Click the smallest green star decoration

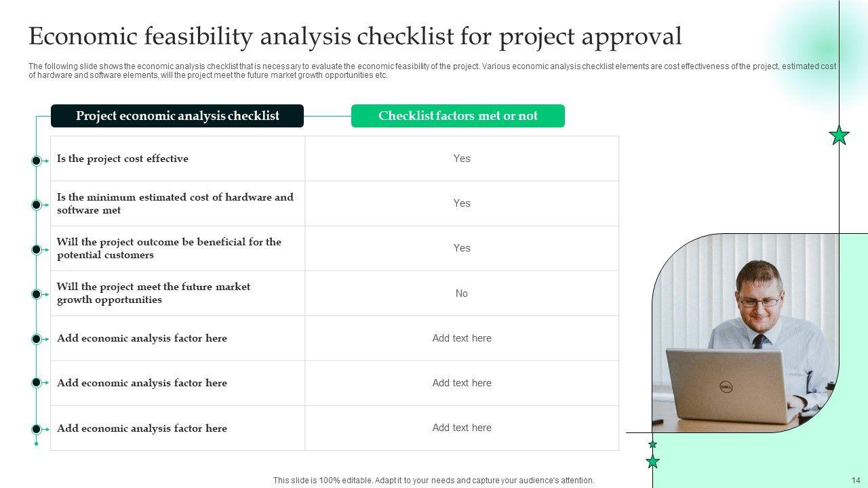tap(652, 445)
